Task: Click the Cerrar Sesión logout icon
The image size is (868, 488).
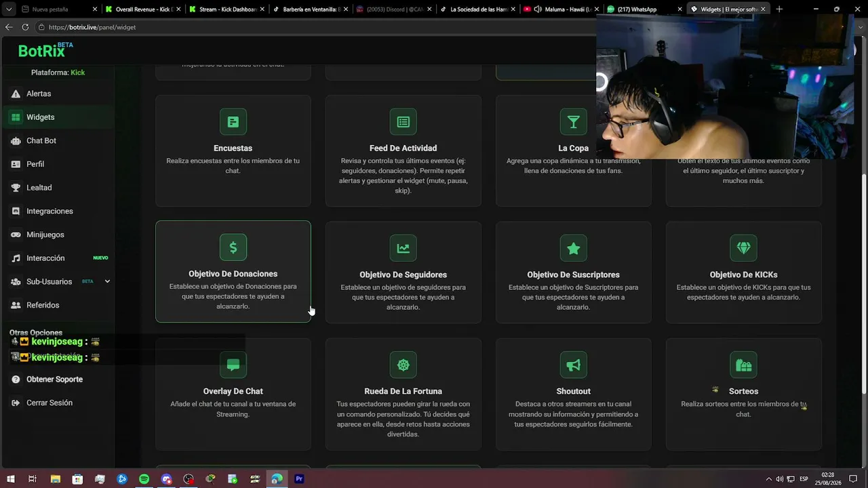Action: (16, 403)
